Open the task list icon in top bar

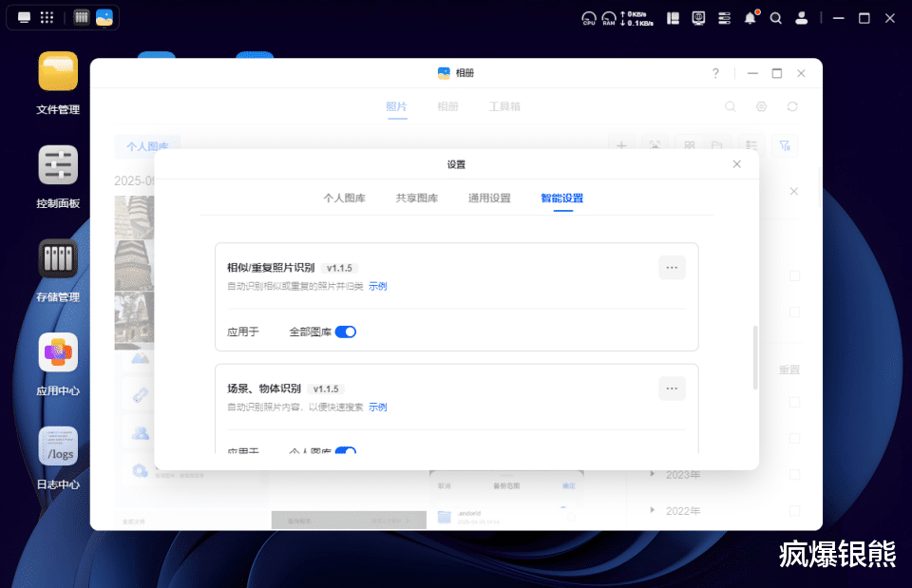pyautogui.click(x=724, y=19)
